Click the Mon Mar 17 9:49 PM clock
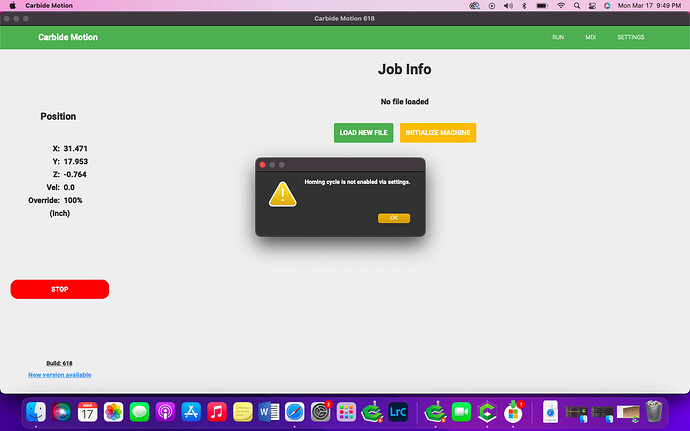 649,6
